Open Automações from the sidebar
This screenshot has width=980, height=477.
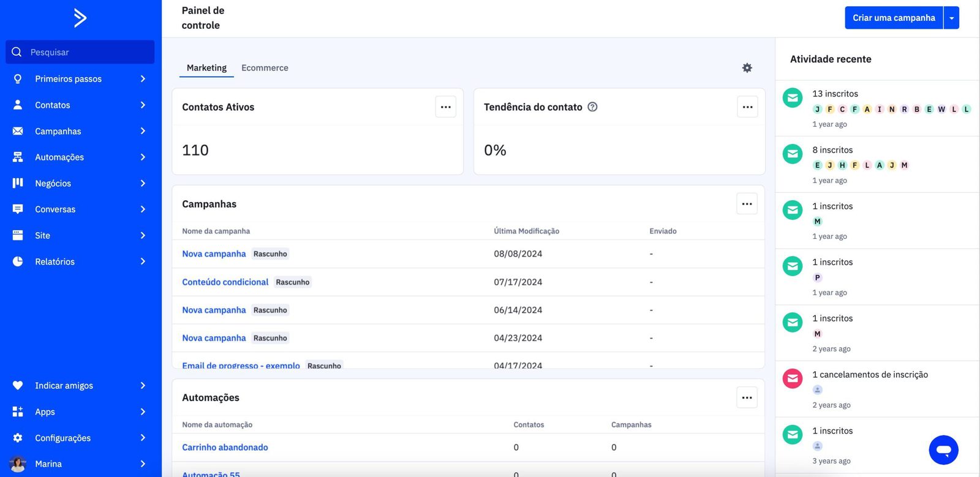(x=59, y=157)
